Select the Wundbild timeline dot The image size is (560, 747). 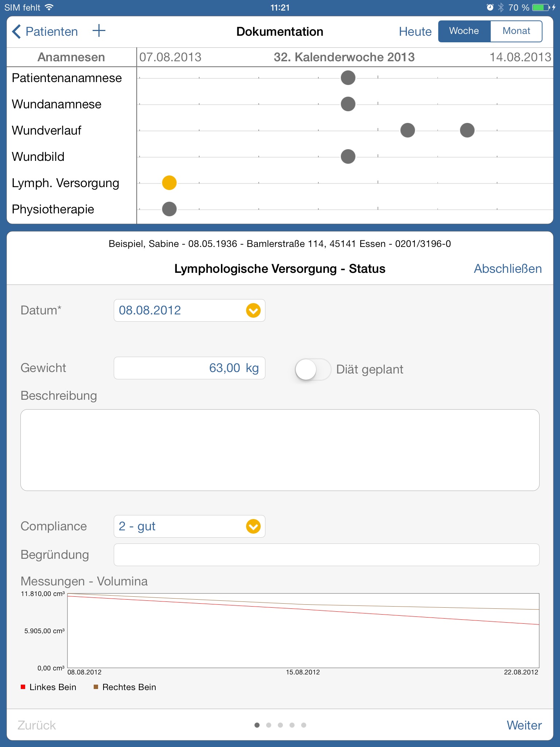[348, 156]
